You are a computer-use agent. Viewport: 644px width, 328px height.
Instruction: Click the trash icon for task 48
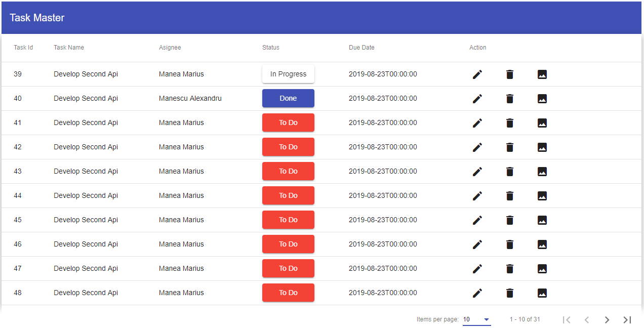(x=509, y=293)
